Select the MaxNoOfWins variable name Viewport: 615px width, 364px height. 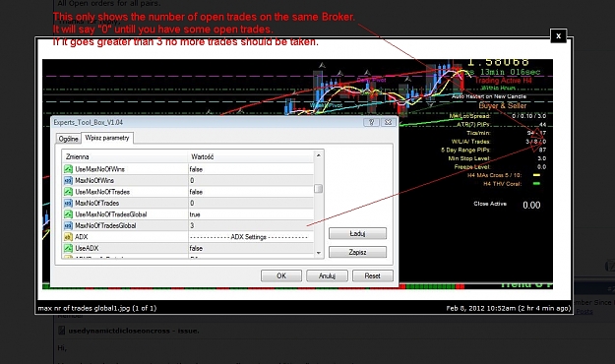[94, 180]
